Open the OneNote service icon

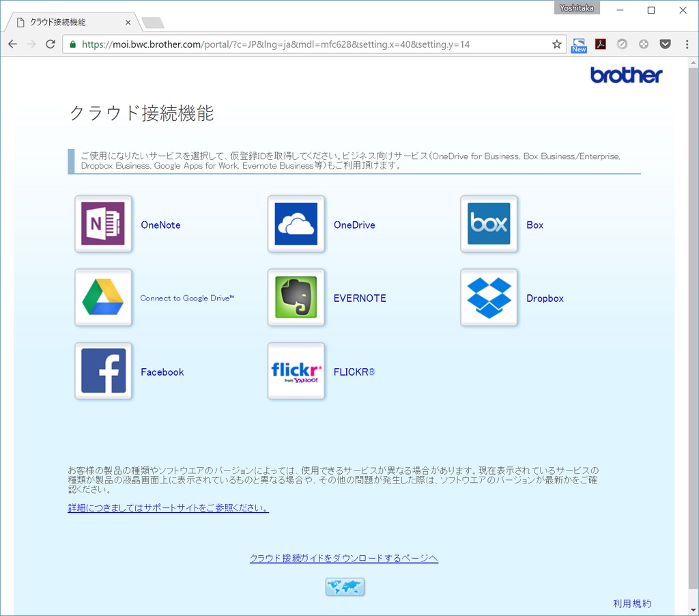coord(103,224)
